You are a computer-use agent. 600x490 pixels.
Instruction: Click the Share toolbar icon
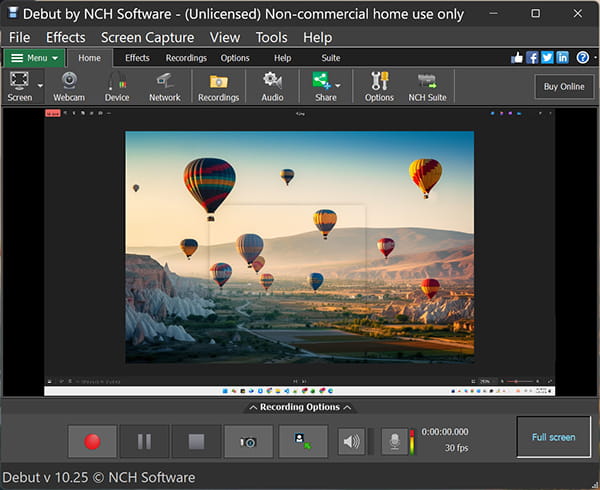tap(323, 87)
